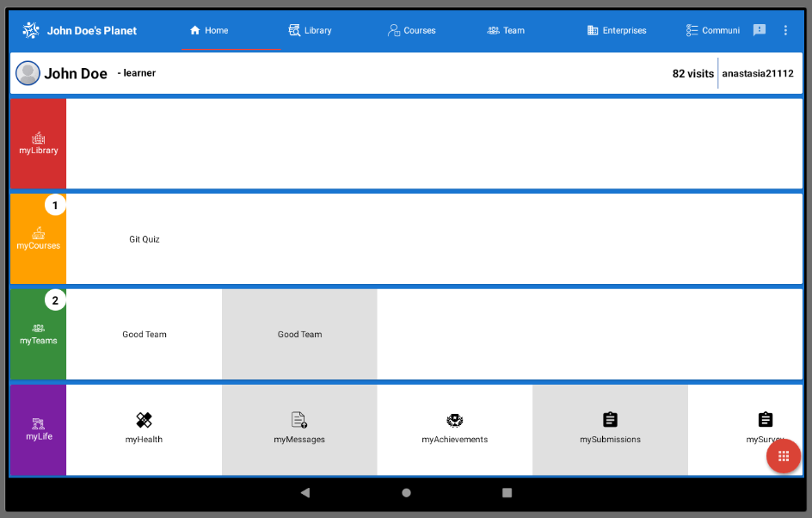Open the Enterprises tab

(x=617, y=30)
